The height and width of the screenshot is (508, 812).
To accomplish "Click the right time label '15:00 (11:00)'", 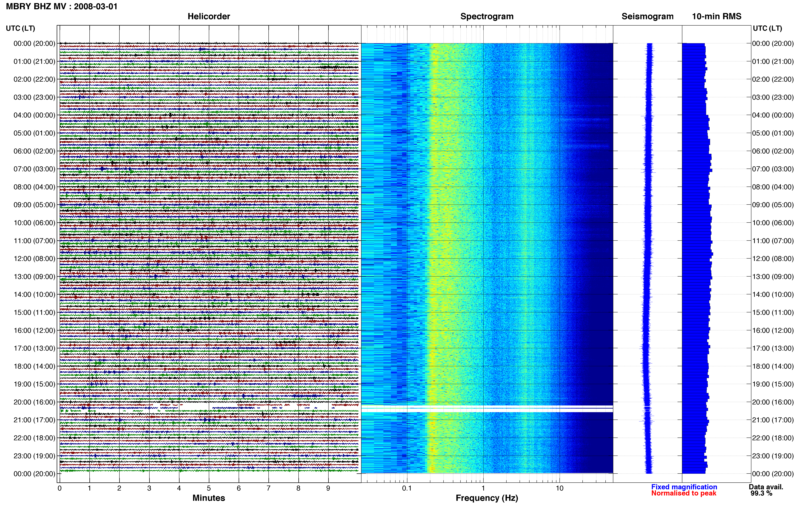I will point(773,312).
